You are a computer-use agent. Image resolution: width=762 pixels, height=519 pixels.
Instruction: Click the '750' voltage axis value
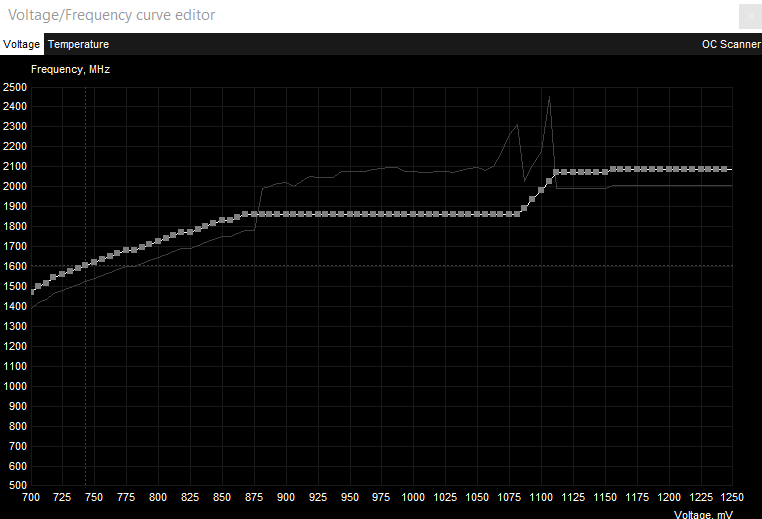point(94,497)
